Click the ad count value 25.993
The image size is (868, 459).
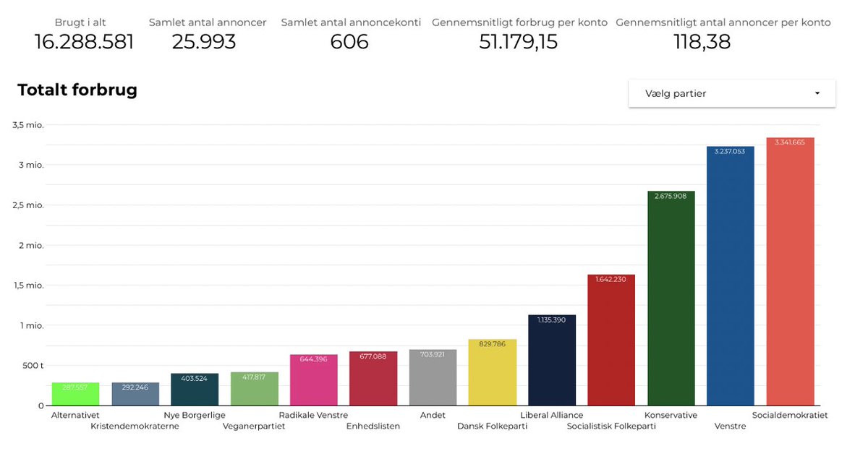click(x=204, y=42)
